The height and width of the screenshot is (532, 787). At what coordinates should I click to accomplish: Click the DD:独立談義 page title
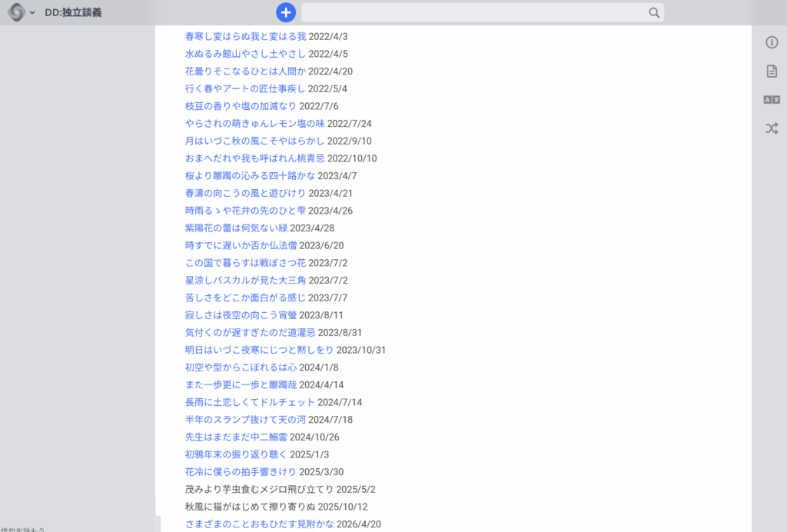[73, 13]
